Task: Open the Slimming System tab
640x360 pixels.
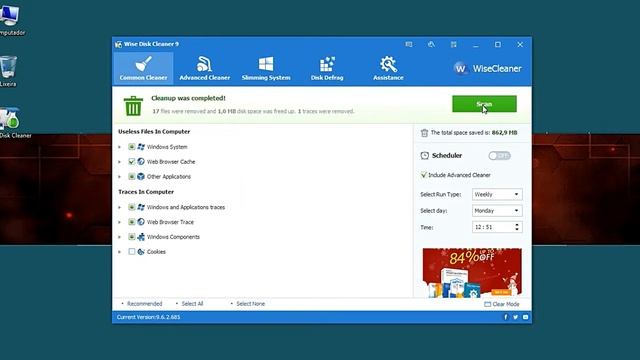Action: [x=266, y=68]
